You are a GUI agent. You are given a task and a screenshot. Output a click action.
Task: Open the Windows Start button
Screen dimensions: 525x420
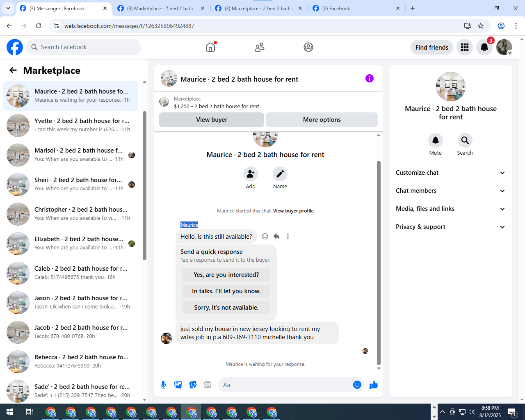point(10,412)
